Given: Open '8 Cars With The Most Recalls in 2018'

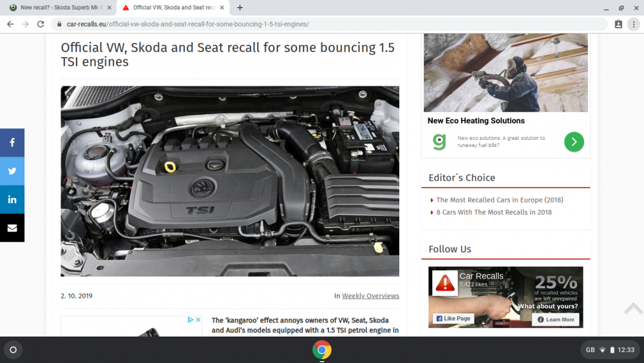Looking at the screenshot, I should (x=494, y=212).
